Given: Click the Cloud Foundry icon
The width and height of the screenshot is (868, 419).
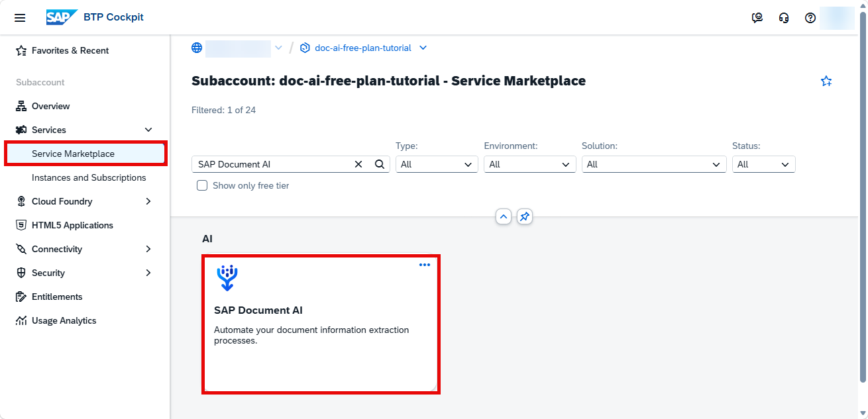Looking at the screenshot, I should 21,201.
